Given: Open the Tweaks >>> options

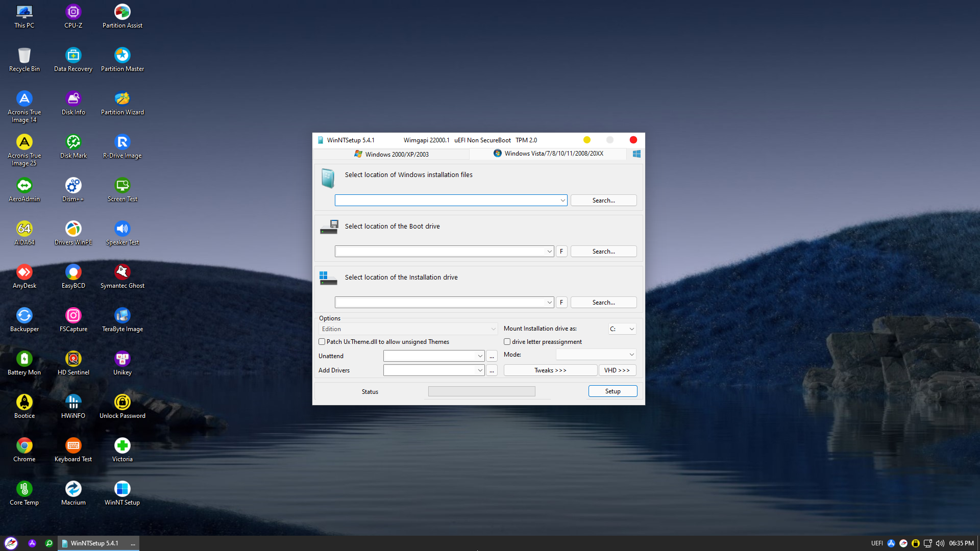Looking at the screenshot, I should (550, 370).
